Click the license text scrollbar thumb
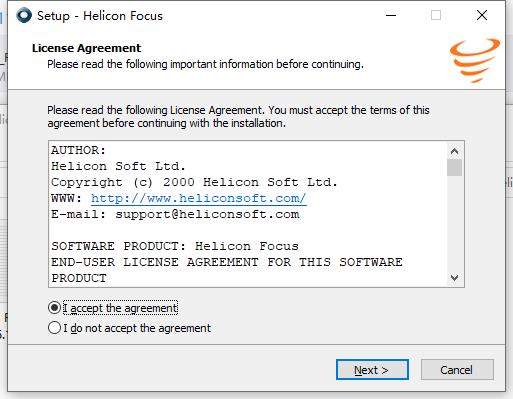 [x=454, y=167]
